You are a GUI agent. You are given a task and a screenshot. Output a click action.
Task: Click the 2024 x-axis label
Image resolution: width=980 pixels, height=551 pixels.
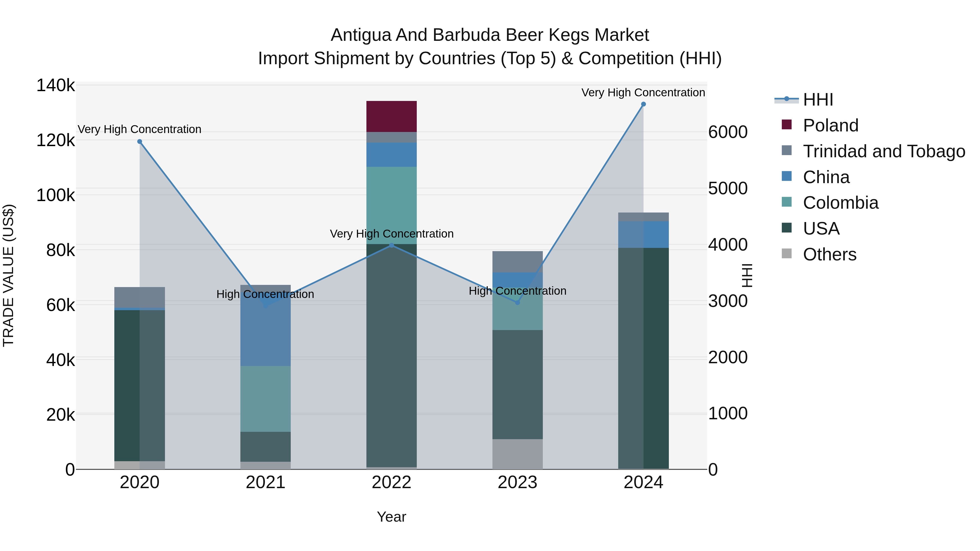coord(643,482)
